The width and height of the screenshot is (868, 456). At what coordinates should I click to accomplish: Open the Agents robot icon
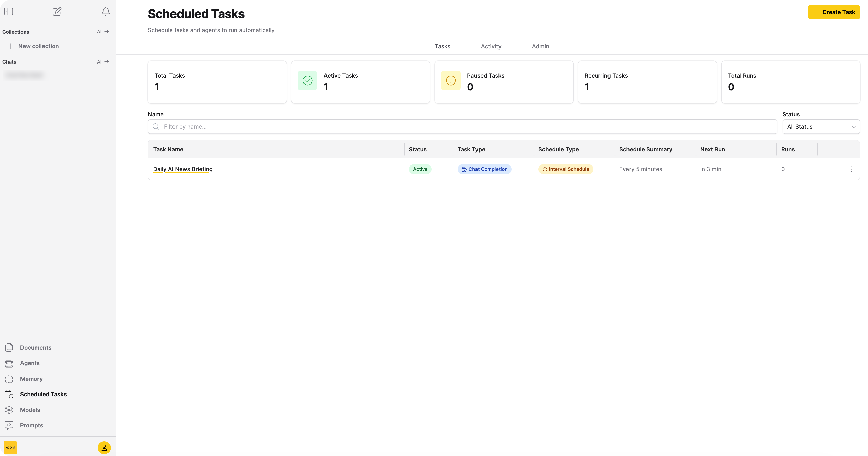[9, 363]
